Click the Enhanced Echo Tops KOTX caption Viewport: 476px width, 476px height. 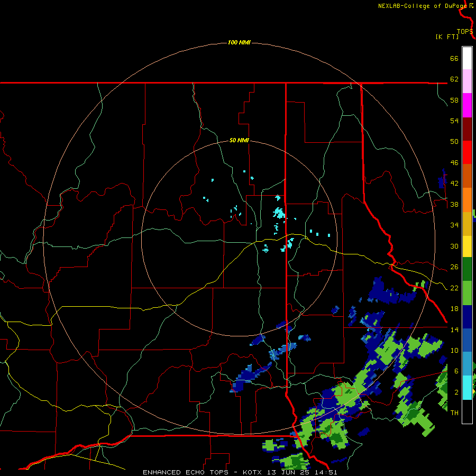pyautogui.click(x=240, y=472)
